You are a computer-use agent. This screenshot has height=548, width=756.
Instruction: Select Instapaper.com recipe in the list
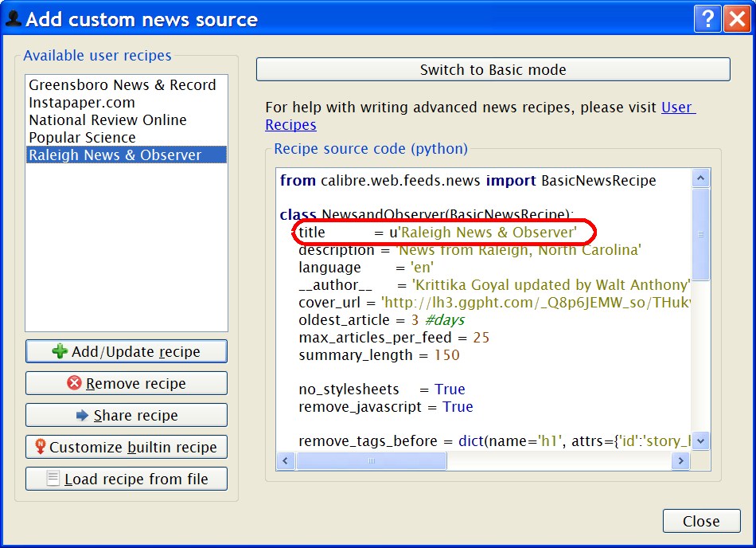(x=82, y=102)
